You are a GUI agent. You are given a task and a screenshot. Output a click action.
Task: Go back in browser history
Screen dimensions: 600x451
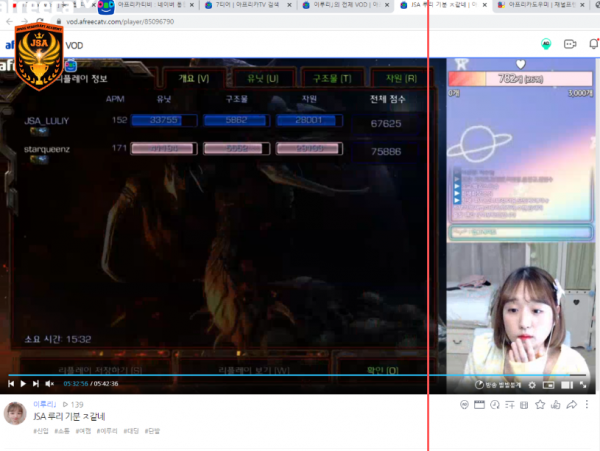pos(10,21)
